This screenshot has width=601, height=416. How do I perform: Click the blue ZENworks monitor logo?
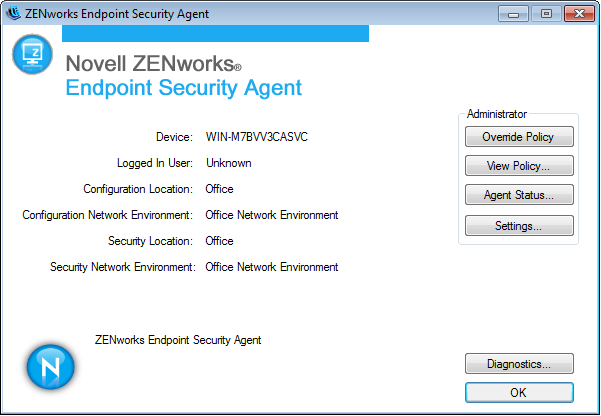pos(32,54)
